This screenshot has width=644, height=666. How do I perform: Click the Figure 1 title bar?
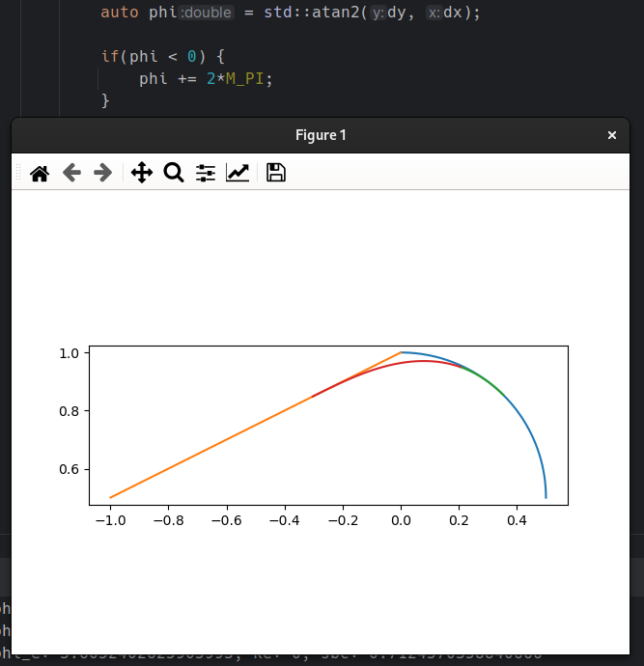coord(321,135)
